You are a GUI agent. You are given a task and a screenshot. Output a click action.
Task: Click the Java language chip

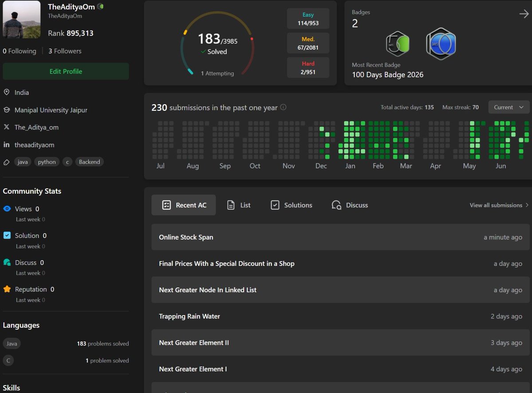click(12, 343)
